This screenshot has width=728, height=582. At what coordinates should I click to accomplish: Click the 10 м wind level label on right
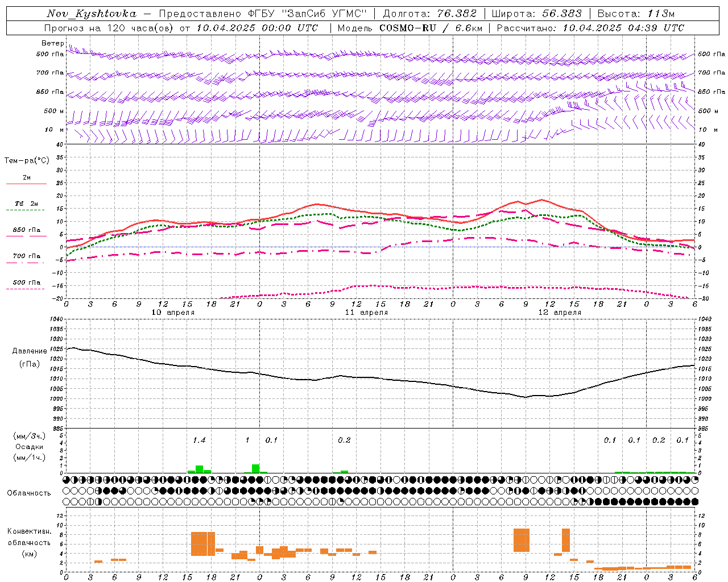point(708,130)
